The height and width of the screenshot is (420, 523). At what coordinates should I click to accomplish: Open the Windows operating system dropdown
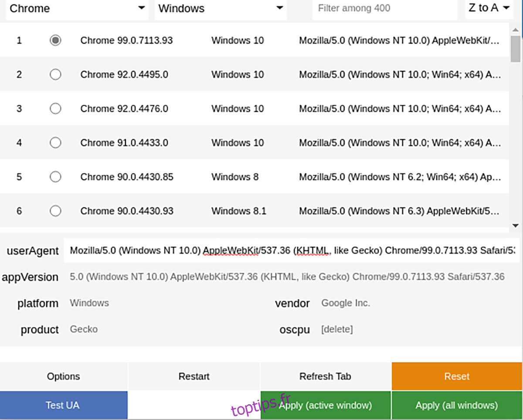point(221,8)
